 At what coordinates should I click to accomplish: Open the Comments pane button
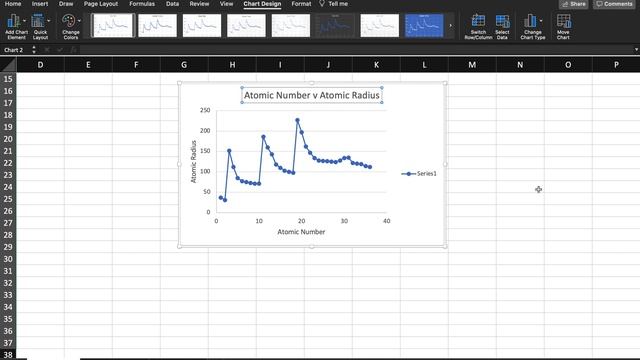614,4
